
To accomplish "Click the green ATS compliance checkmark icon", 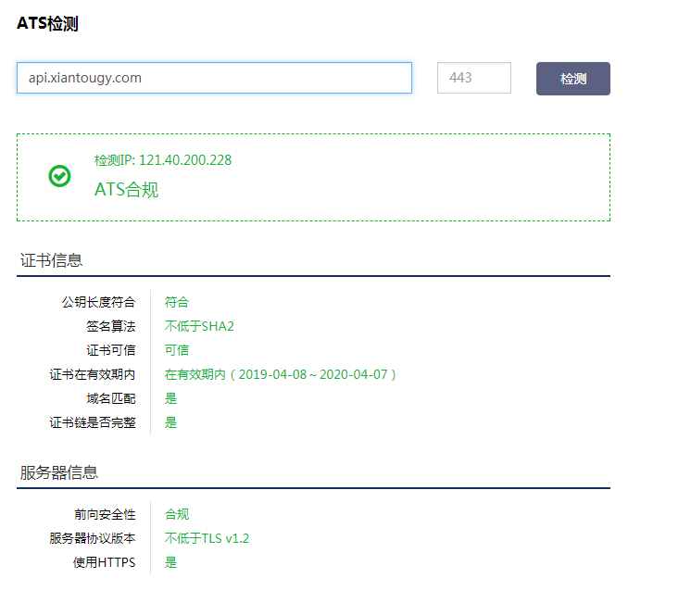I will coord(59,176).
